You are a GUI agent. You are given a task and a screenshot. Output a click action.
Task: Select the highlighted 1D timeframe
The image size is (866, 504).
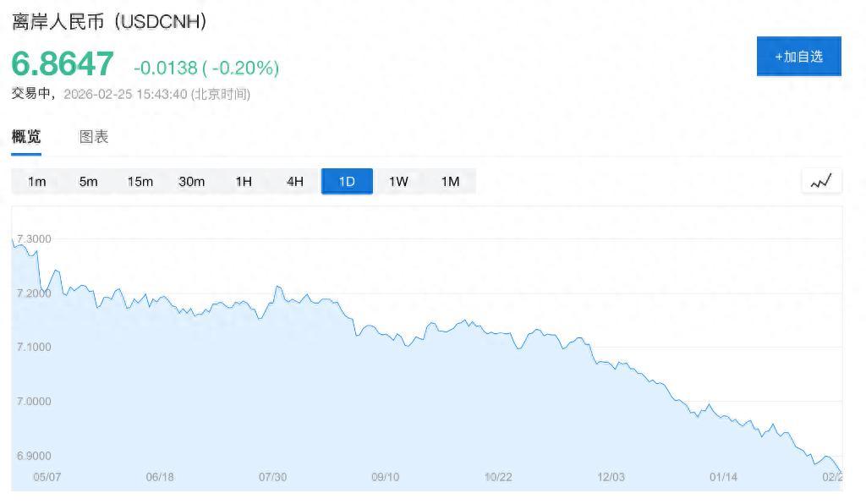[x=347, y=180]
